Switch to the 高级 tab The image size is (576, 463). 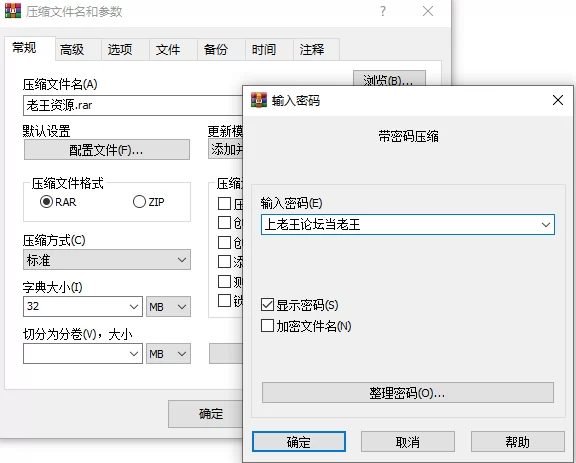pos(72,50)
